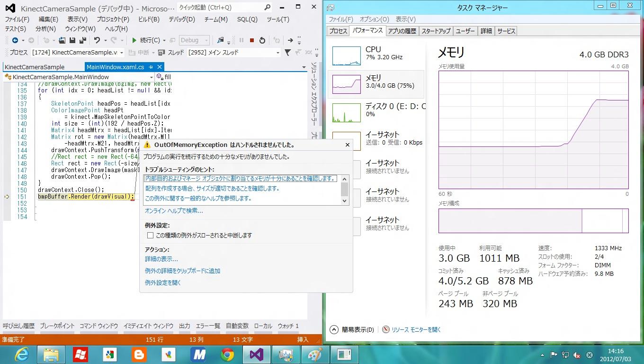Click the Save All icon in toolbar
The width and height of the screenshot is (644, 364).
(82, 41)
